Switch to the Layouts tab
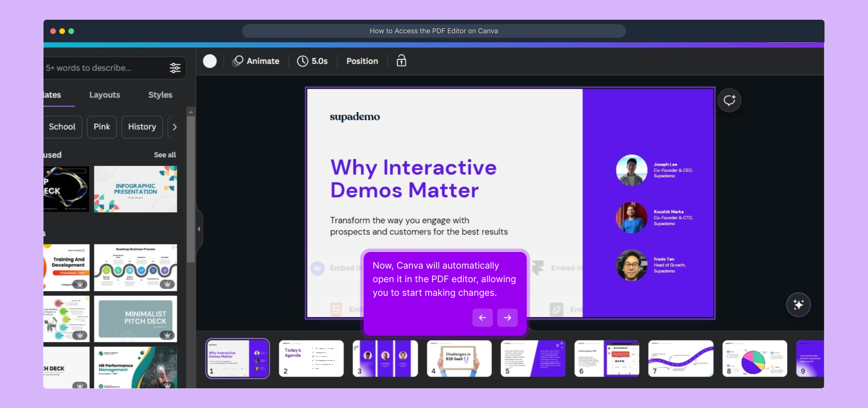The height and width of the screenshot is (408, 868). click(105, 95)
